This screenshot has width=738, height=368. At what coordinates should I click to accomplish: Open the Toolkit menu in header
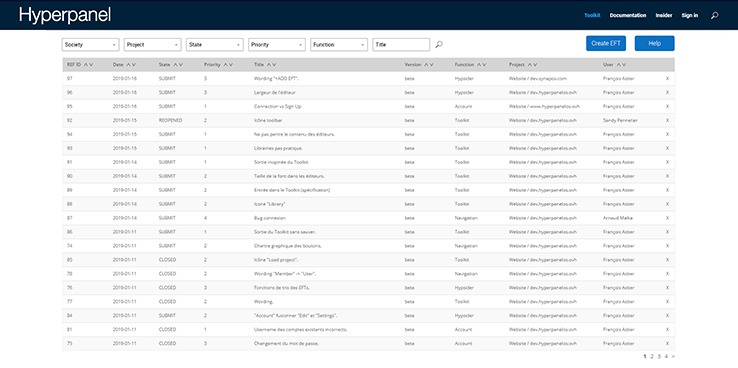click(592, 16)
